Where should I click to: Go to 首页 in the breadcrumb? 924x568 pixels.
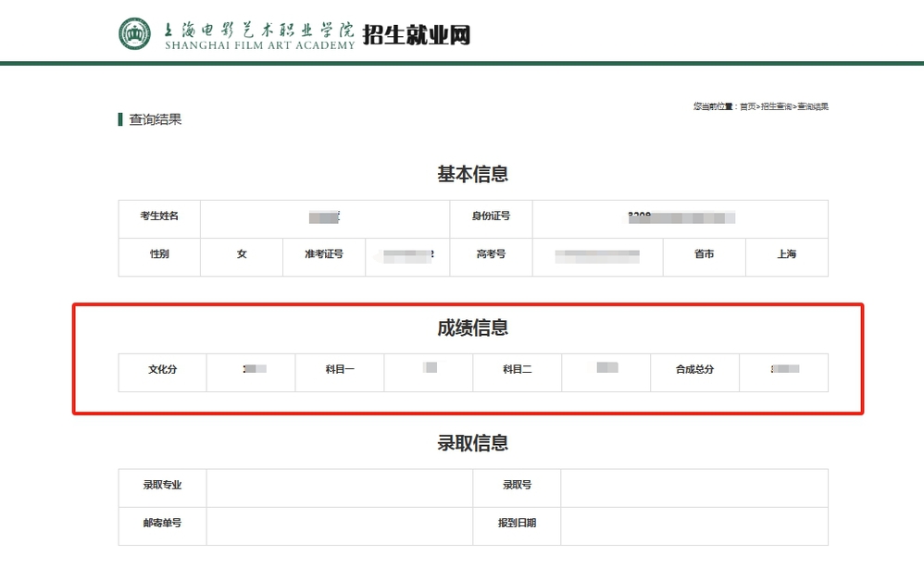click(747, 107)
